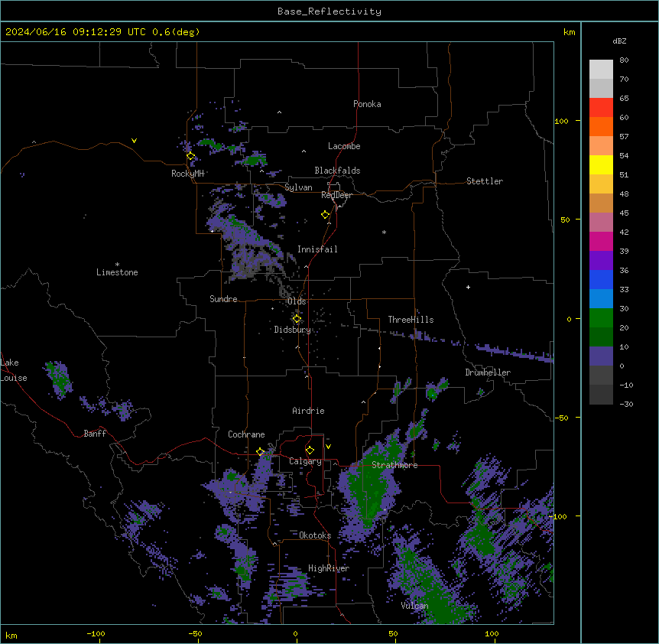Click the yellow diamond marker above Calgary

pyautogui.click(x=310, y=450)
